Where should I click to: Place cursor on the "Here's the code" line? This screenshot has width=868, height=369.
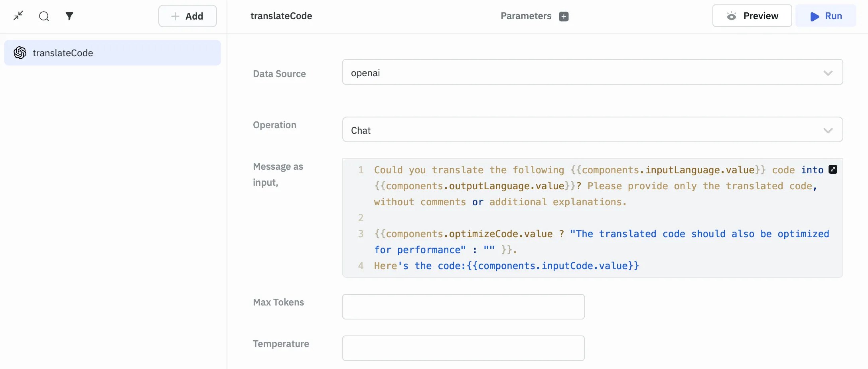506,266
